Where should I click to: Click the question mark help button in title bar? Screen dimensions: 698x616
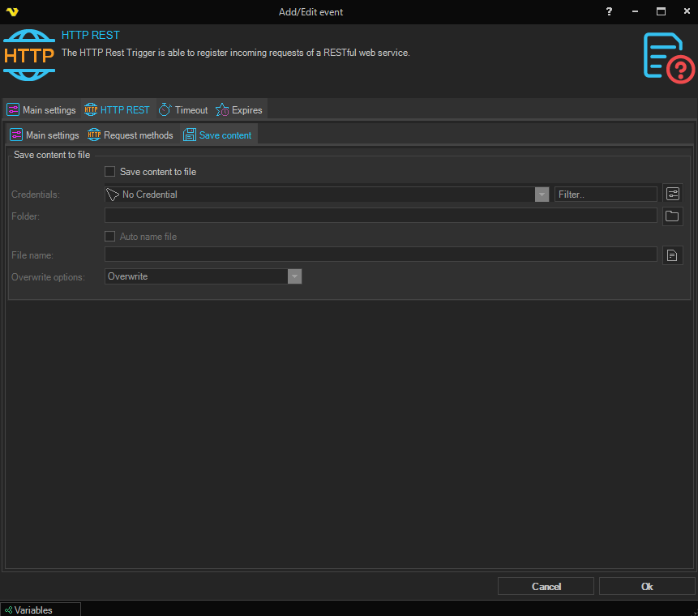[609, 11]
